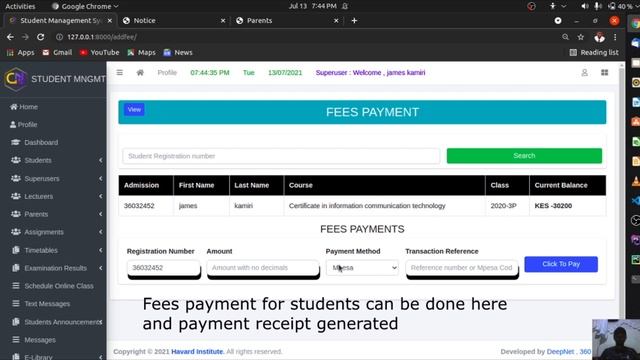
Task: Expand the Lecturers submenu chevron
Action: 100,196
